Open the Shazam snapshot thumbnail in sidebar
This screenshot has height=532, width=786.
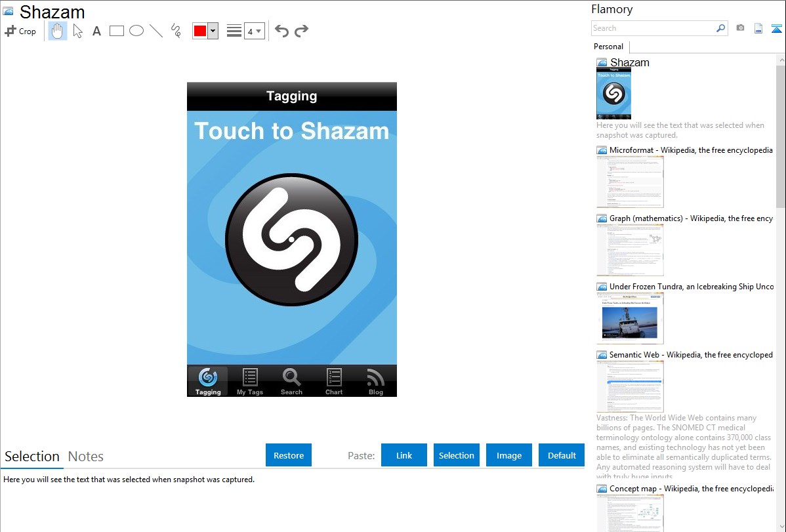[x=613, y=94]
